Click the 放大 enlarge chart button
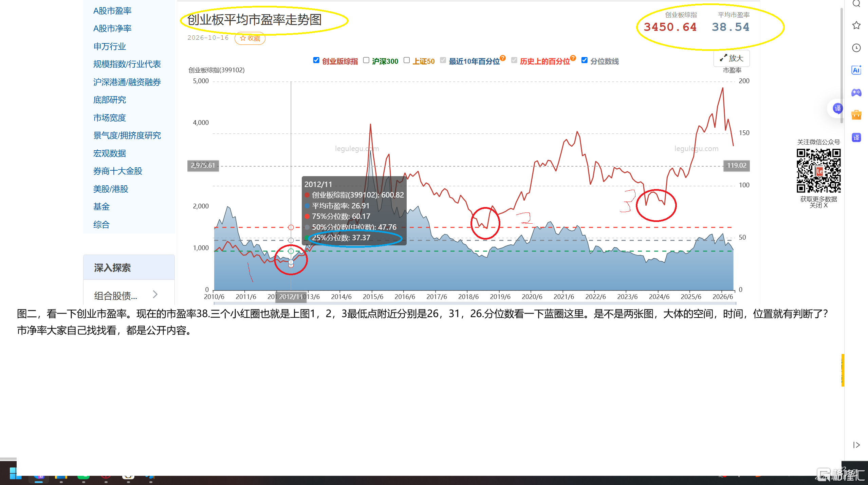Viewport: 868px width, 485px height. pos(732,58)
